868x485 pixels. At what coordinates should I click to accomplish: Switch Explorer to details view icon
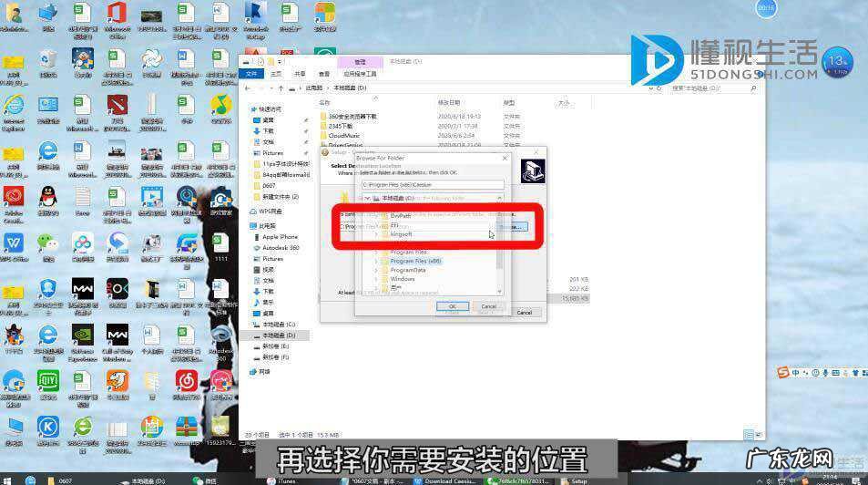coord(748,435)
